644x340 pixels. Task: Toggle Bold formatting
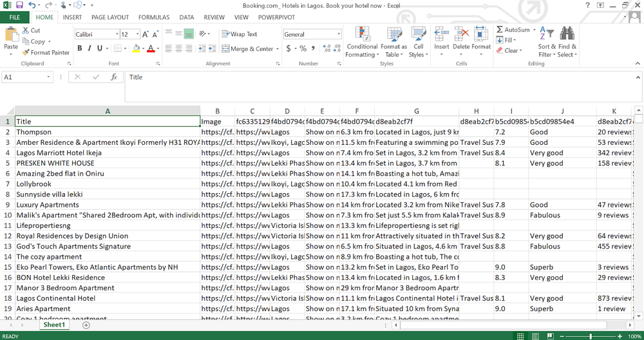pos(80,48)
